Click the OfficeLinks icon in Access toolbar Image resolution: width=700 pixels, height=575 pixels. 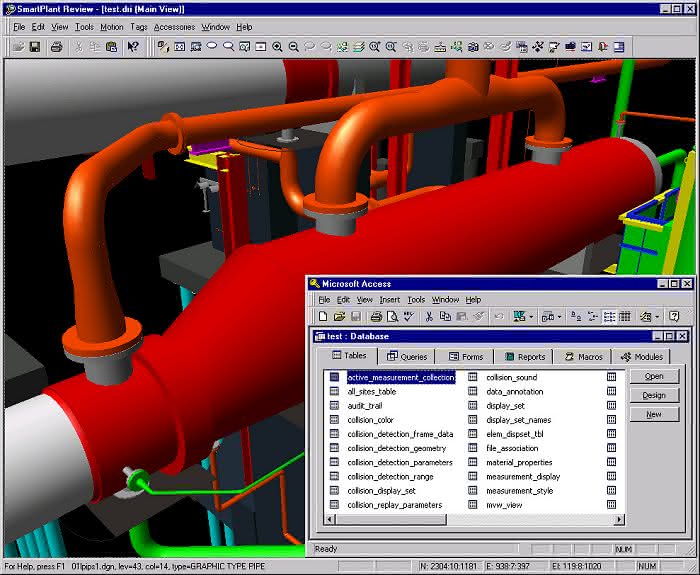pyautogui.click(x=519, y=317)
